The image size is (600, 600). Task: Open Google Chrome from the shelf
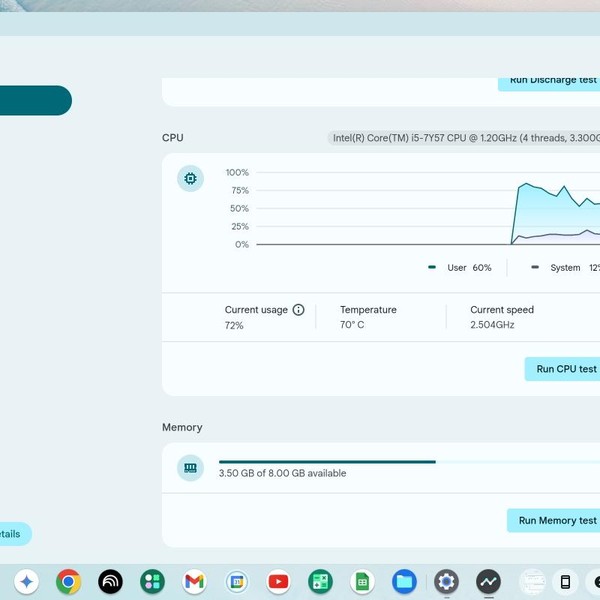tap(68, 581)
